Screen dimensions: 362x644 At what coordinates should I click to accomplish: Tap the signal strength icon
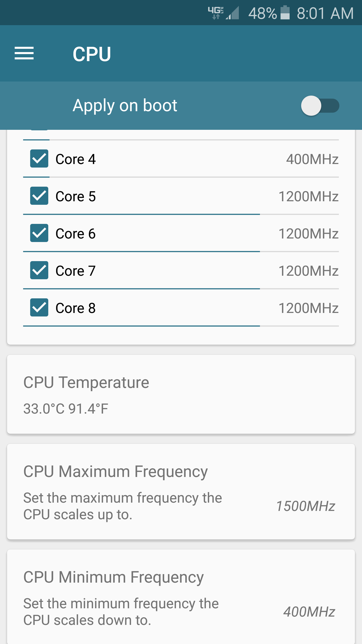pyautogui.click(x=233, y=13)
